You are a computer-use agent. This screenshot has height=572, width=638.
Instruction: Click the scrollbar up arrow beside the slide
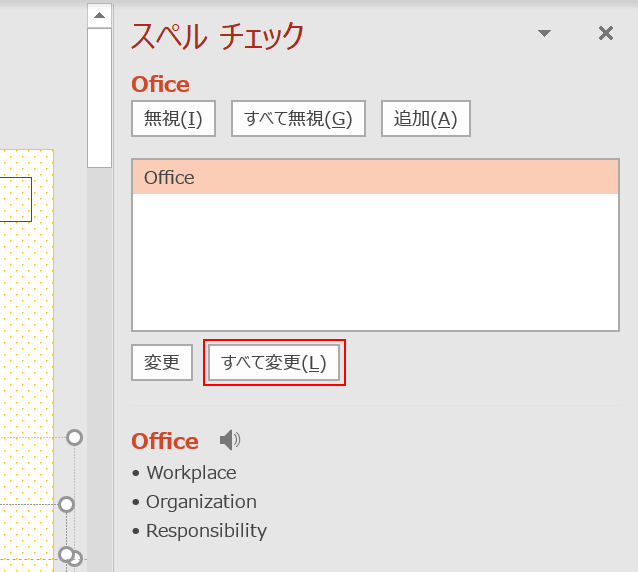tap(99, 16)
